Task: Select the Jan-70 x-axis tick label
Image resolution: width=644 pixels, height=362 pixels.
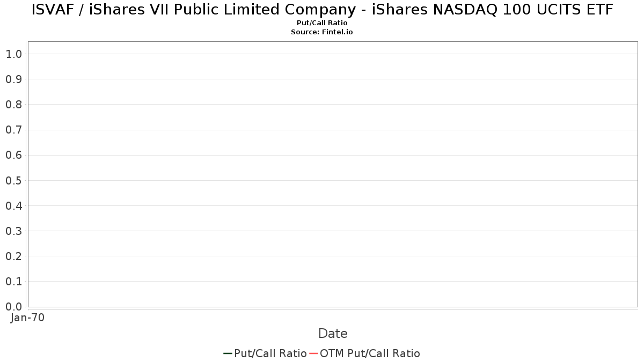Action: pos(27,317)
